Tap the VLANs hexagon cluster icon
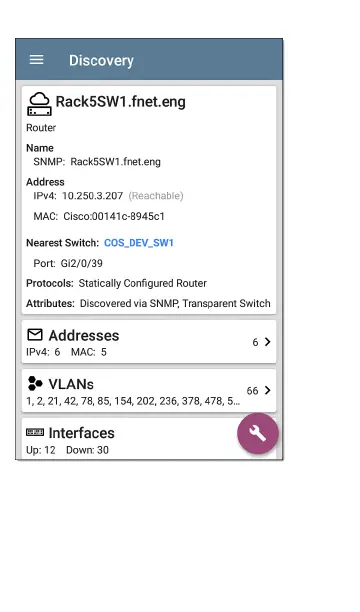 click(x=35, y=383)
